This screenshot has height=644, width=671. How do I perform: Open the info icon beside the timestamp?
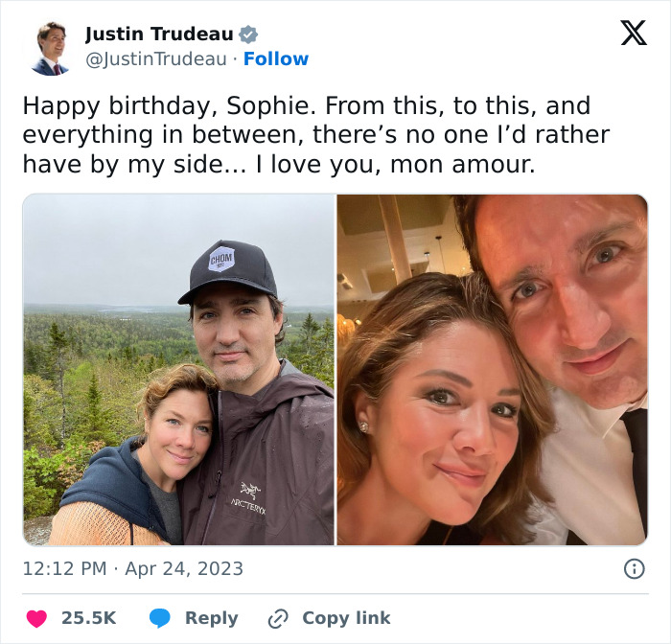(634, 568)
